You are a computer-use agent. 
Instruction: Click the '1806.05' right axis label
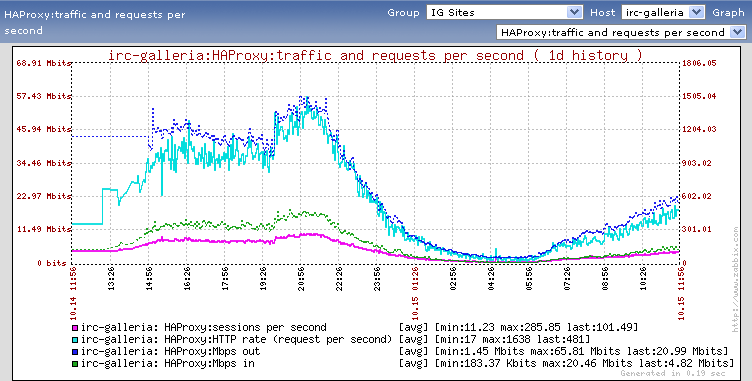click(699, 63)
